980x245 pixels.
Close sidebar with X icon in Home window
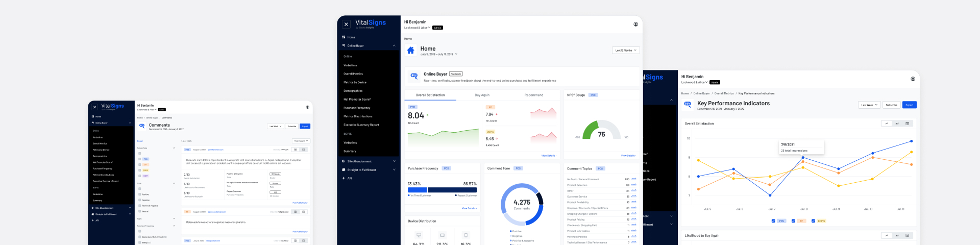(346, 24)
